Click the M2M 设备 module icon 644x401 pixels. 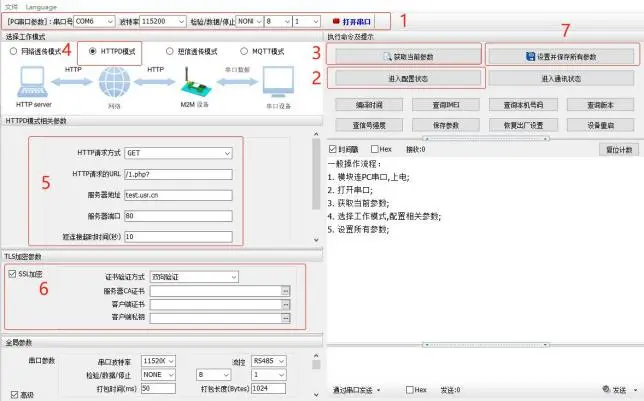click(196, 82)
